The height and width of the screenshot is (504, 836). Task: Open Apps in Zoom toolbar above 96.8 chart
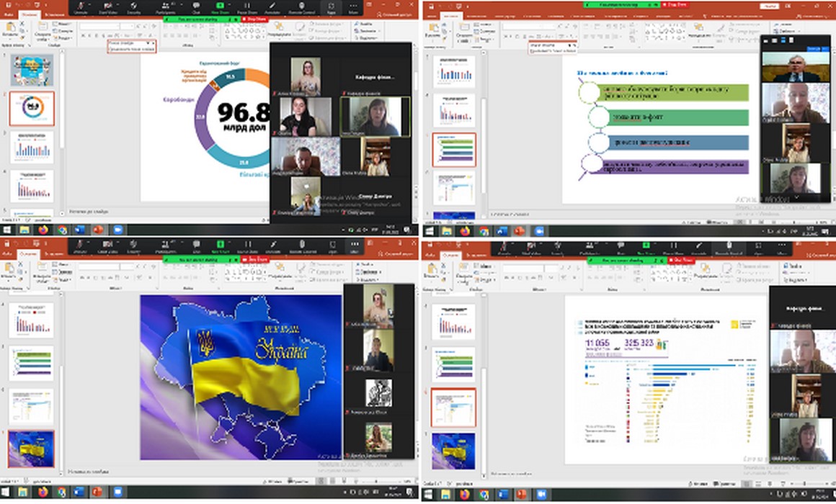point(331,6)
